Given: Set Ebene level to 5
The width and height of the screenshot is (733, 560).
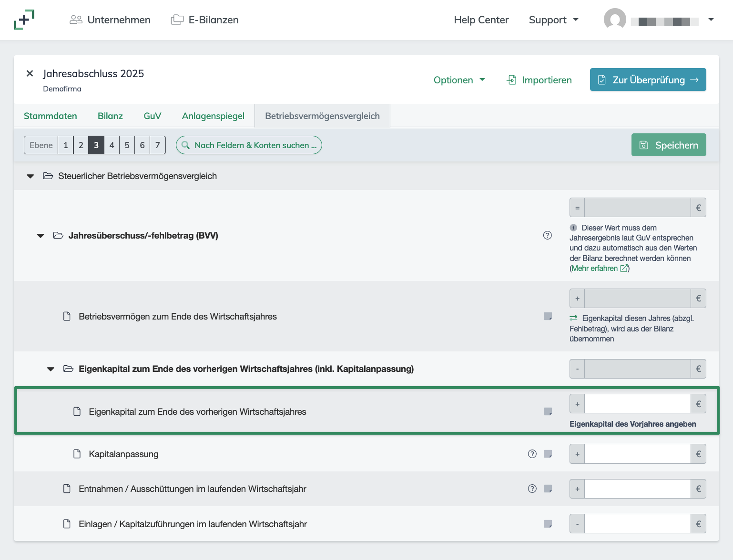Looking at the screenshot, I should (x=127, y=145).
